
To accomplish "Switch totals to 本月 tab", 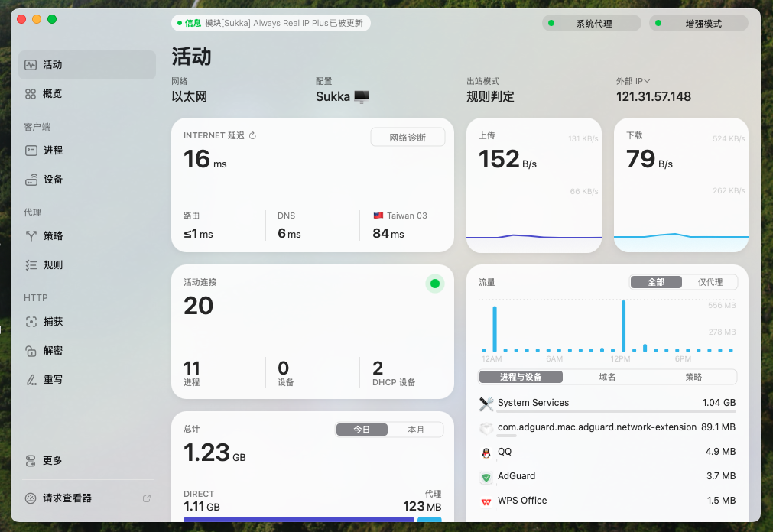I will coord(416,430).
